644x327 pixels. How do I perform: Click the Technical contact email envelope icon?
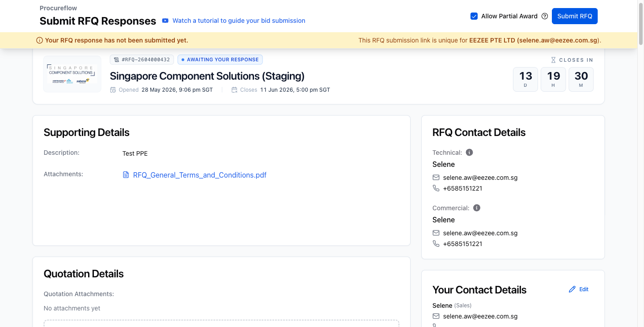tap(436, 178)
